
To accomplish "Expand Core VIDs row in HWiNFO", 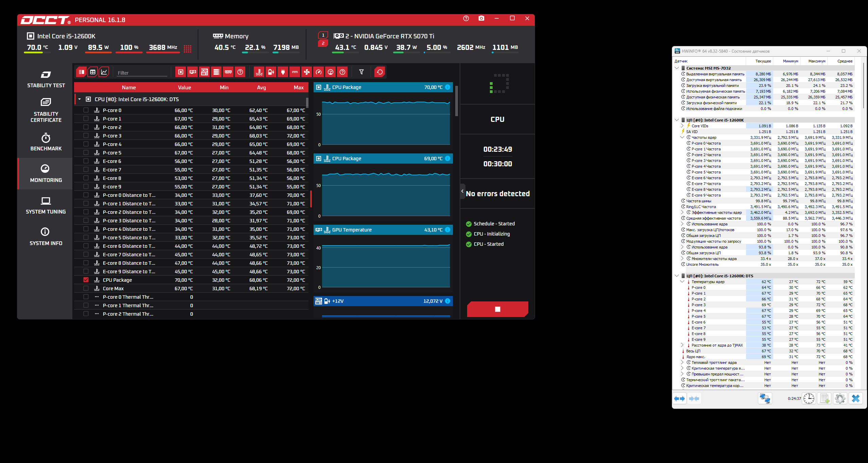I will 682,126.
